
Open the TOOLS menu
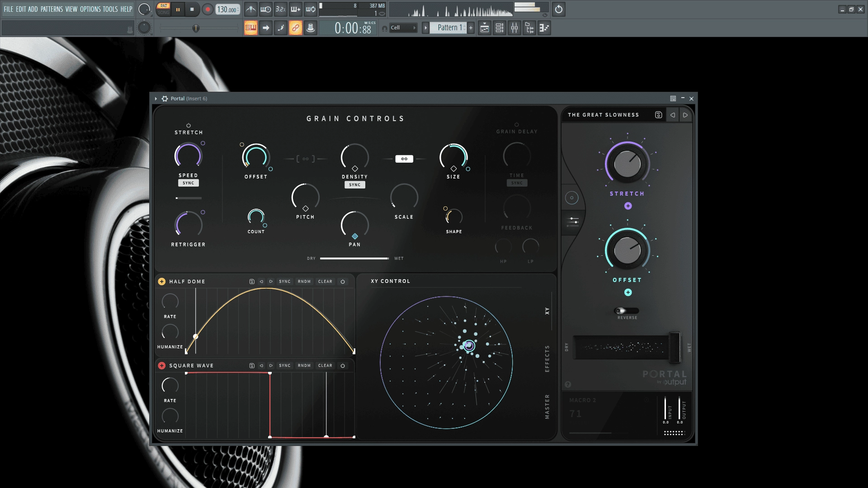click(x=110, y=9)
